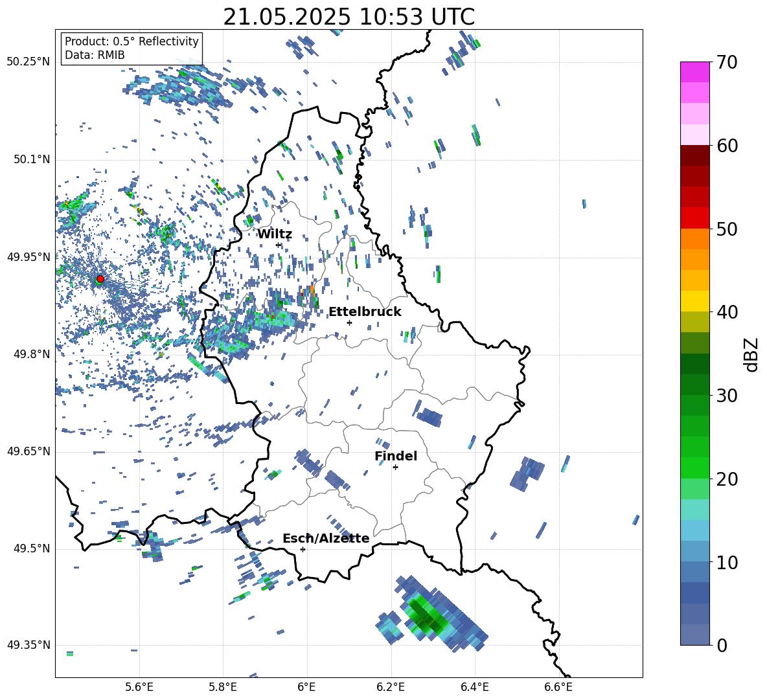
Task: Click the 6.4°E longitude label
Action: [474, 687]
